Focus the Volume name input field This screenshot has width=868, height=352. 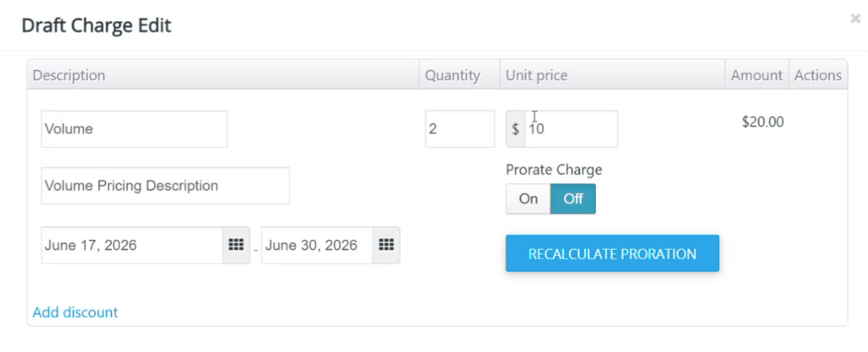coord(134,129)
